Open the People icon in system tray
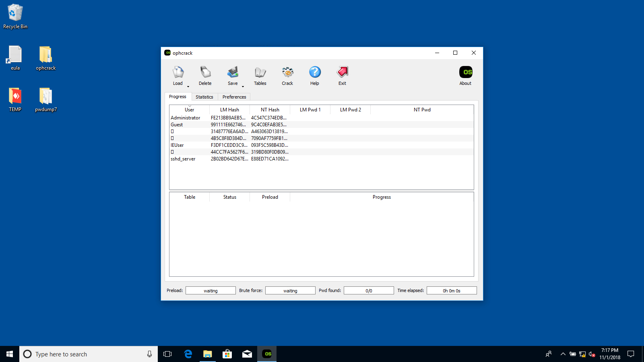Viewport: 644px width, 362px height. [x=548, y=354]
